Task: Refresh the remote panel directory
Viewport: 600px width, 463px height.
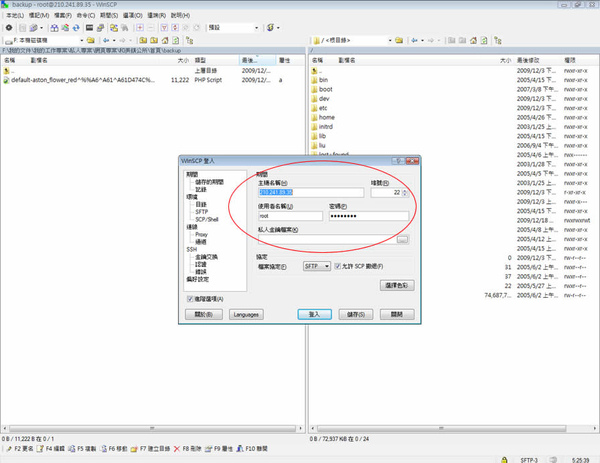Action: point(484,40)
